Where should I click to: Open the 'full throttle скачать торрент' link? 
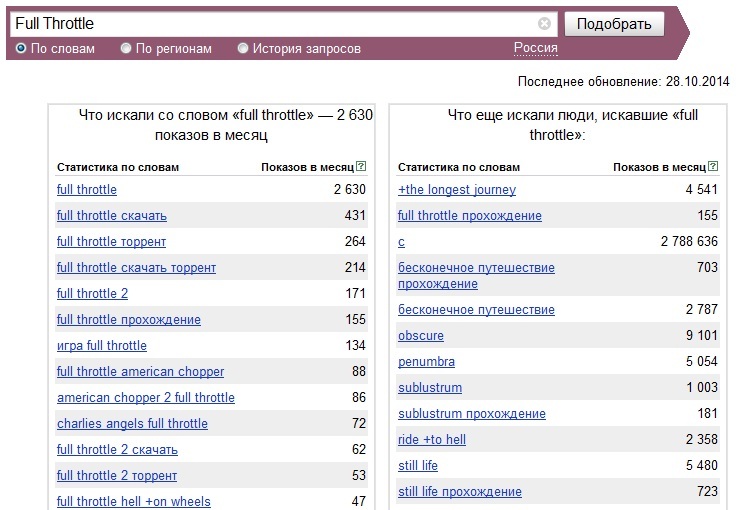(x=136, y=268)
